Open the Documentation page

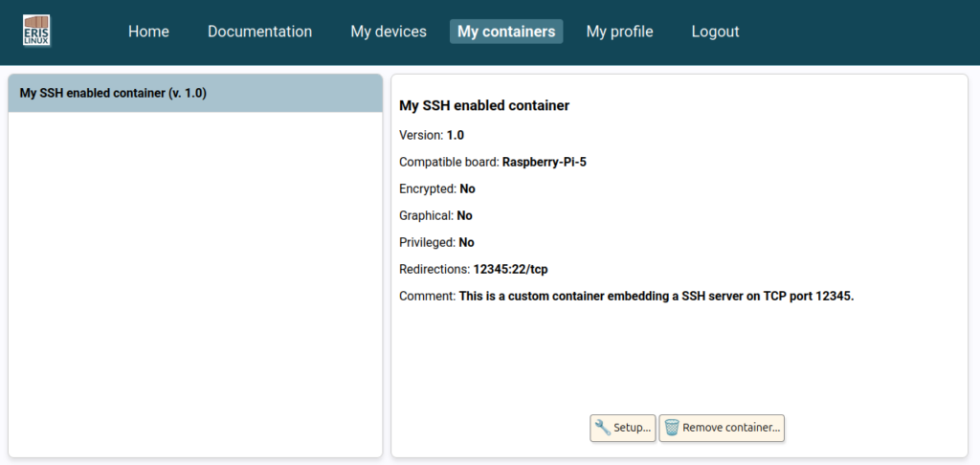(x=259, y=32)
